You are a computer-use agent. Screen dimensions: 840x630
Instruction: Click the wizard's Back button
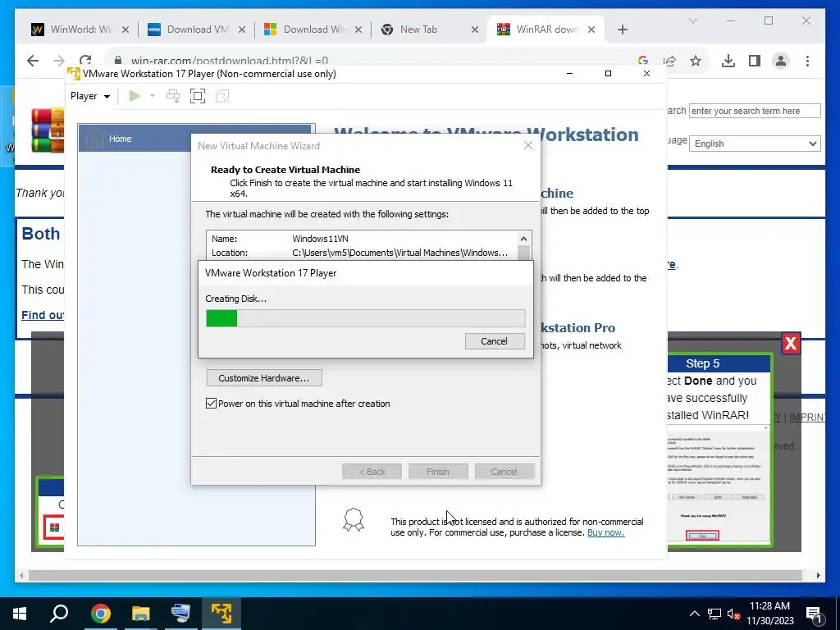coord(372,472)
